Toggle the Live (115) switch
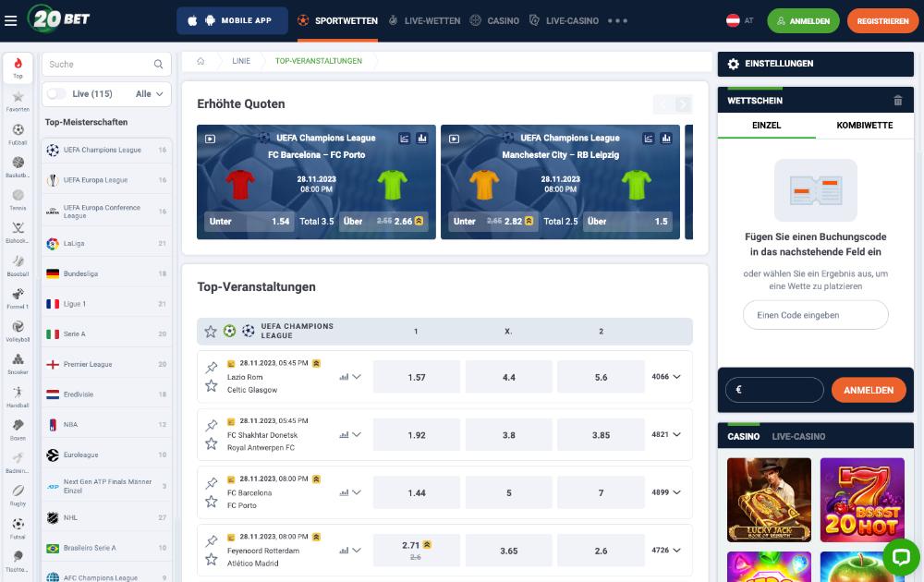The height and width of the screenshot is (582, 924). tap(56, 93)
